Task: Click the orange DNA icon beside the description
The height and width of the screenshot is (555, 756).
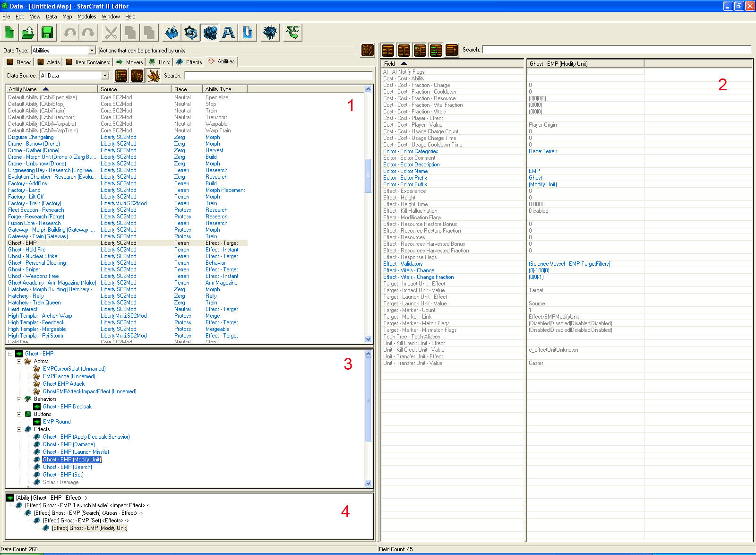Action: click(368, 50)
